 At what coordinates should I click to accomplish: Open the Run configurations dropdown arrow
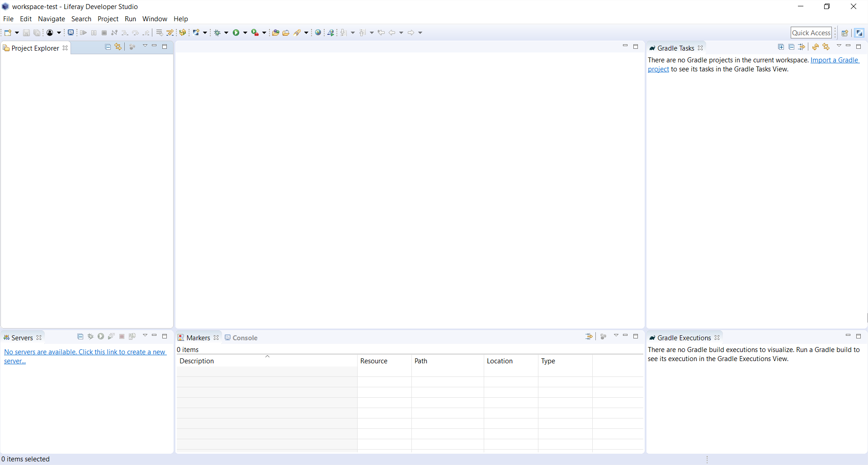pos(245,33)
